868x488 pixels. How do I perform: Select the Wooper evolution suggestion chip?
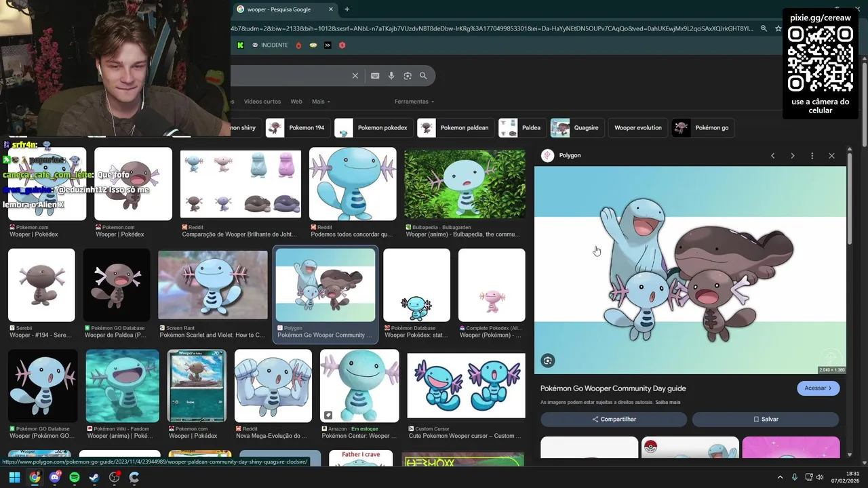pyautogui.click(x=637, y=127)
